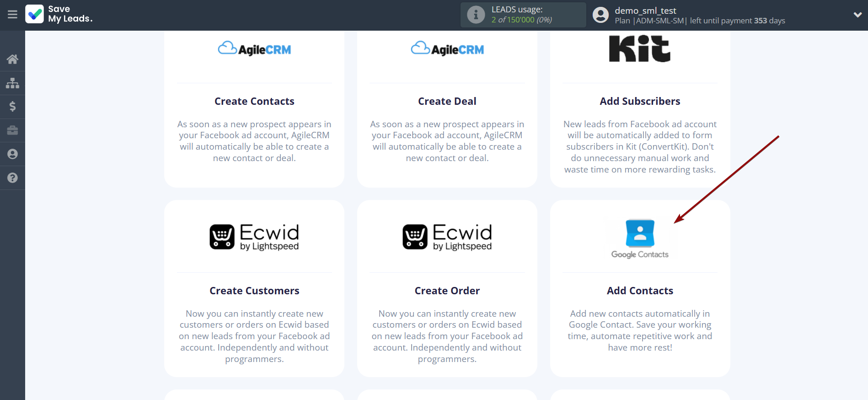Screen dimensions: 868x400
Task: Select AgileCRM Create Contacts
Action: tap(254, 101)
